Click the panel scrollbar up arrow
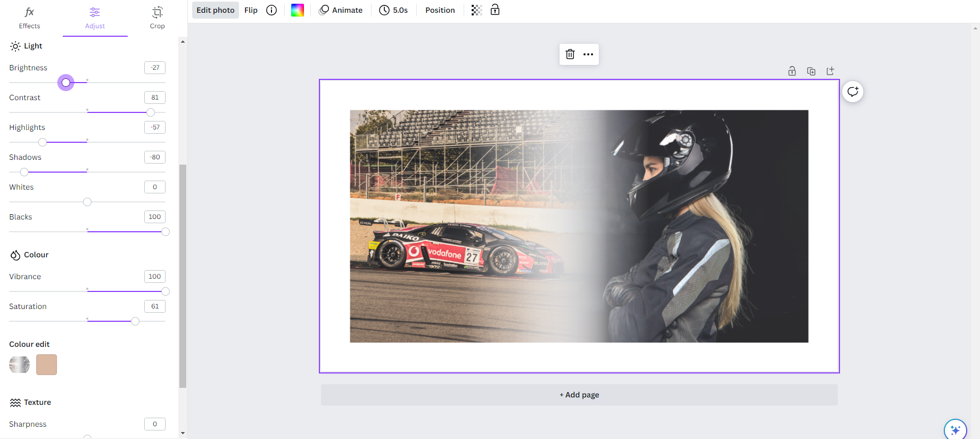This screenshot has width=980, height=439. tap(183, 42)
